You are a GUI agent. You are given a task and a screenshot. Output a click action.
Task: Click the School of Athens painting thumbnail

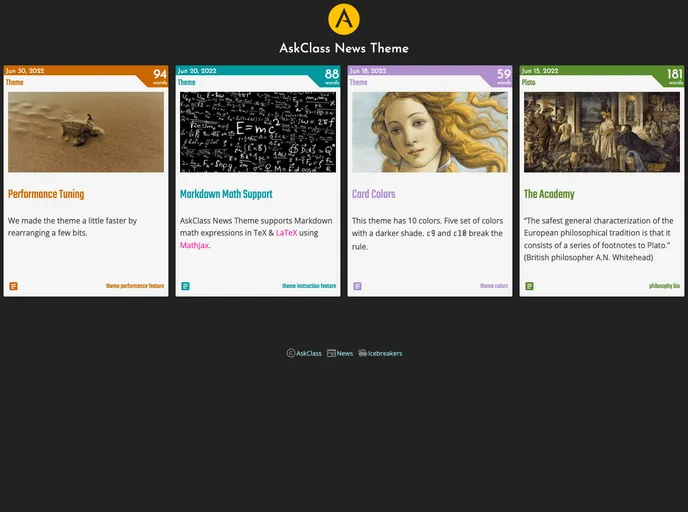[602, 132]
